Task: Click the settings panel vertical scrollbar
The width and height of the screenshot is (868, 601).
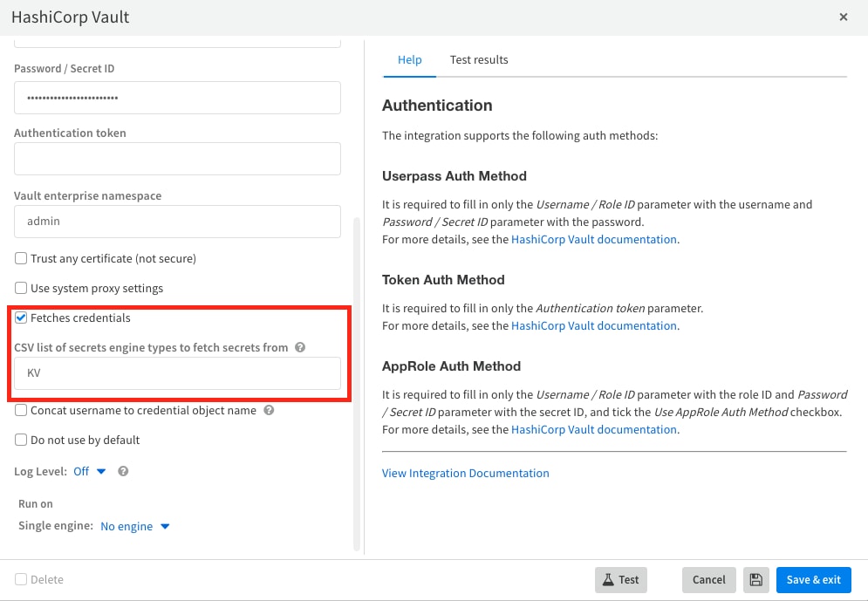Action: click(357, 384)
